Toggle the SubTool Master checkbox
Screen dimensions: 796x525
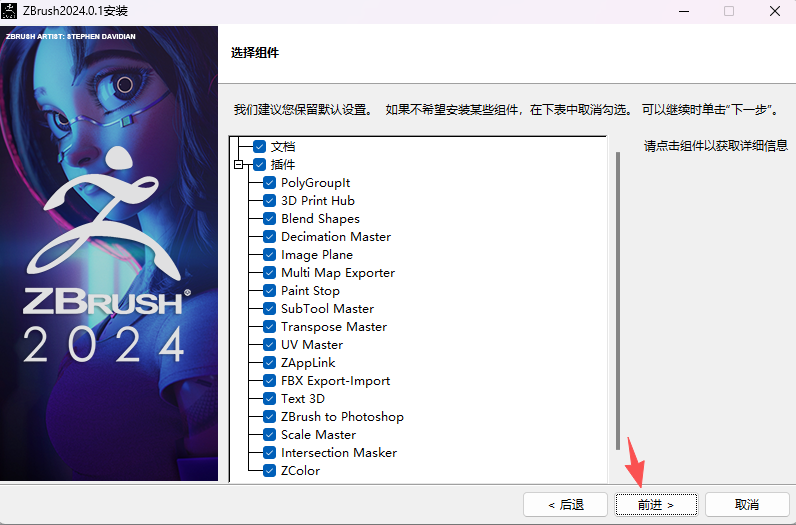(x=270, y=309)
